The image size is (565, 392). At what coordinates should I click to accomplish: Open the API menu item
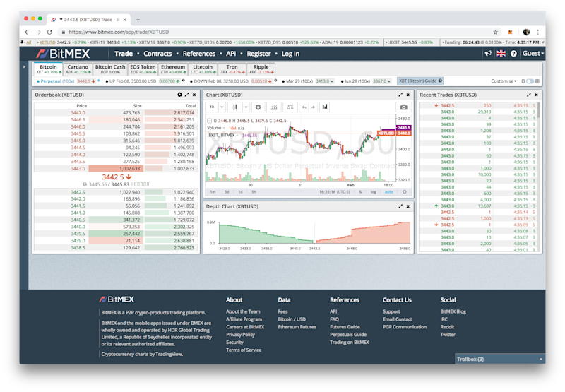[231, 54]
